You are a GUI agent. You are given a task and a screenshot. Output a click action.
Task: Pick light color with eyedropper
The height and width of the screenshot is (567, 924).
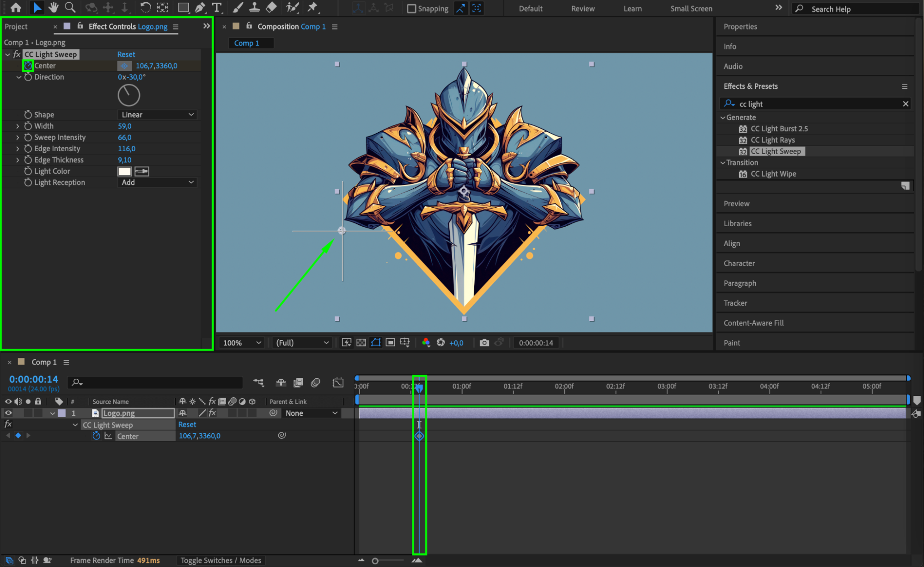[x=141, y=171]
